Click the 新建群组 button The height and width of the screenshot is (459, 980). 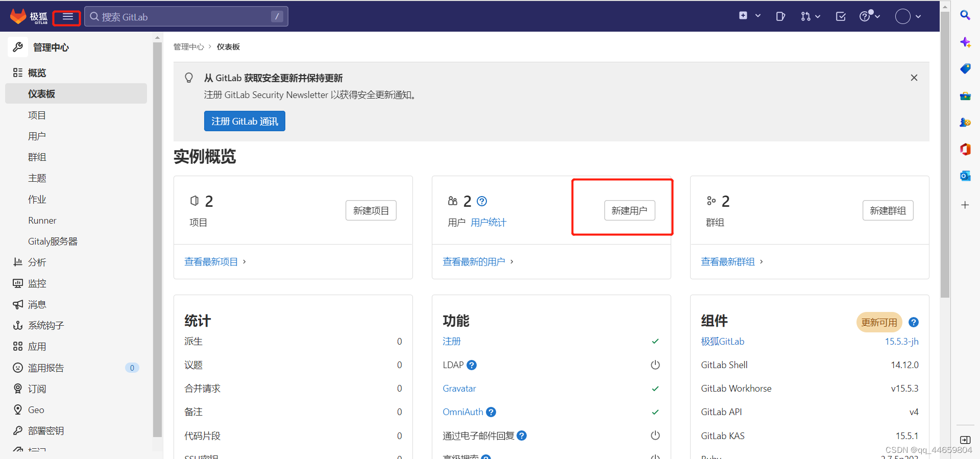coord(888,210)
